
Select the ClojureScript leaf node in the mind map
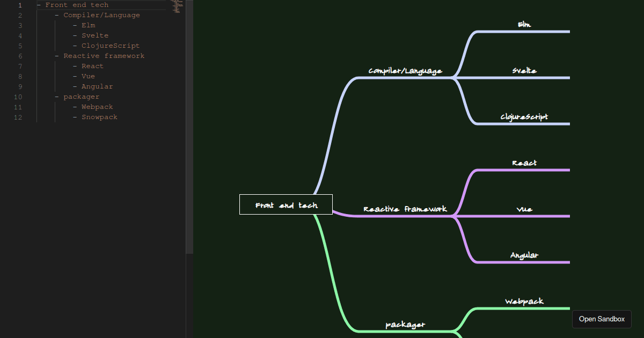coord(524,117)
